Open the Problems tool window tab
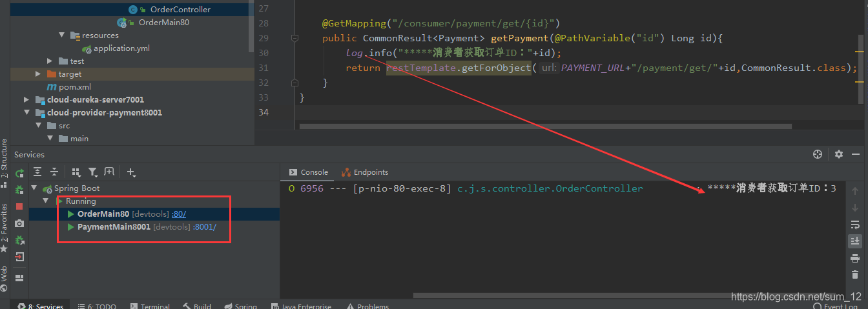868x309 pixels. coord(367,306)
